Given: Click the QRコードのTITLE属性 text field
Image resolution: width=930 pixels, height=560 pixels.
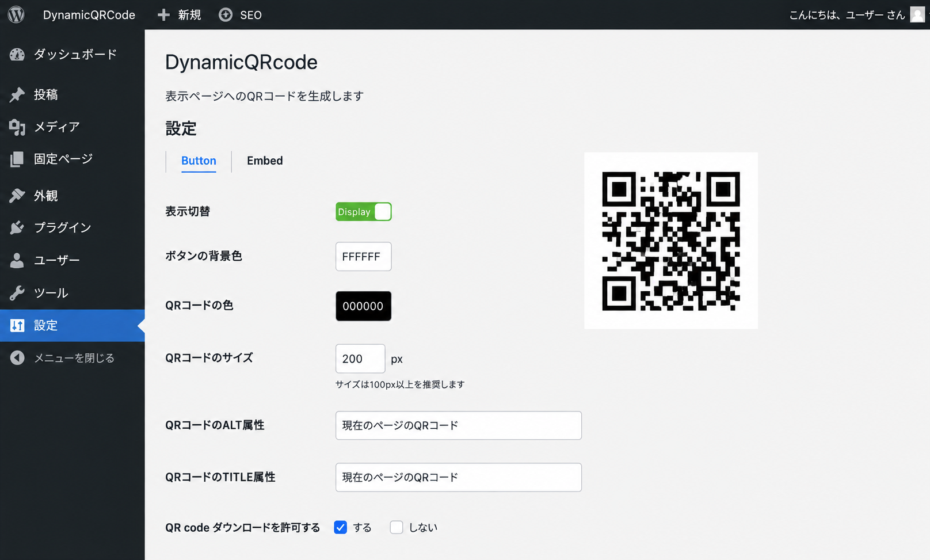Looking at the screenshot, I should [x=459, y=477].
